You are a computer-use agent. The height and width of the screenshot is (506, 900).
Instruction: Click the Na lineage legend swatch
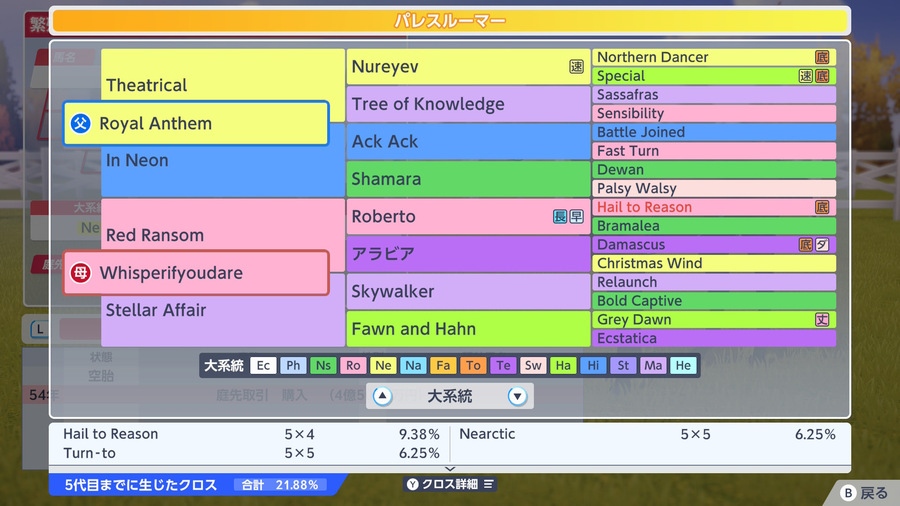pyautogui.click(x=413, y=365)
